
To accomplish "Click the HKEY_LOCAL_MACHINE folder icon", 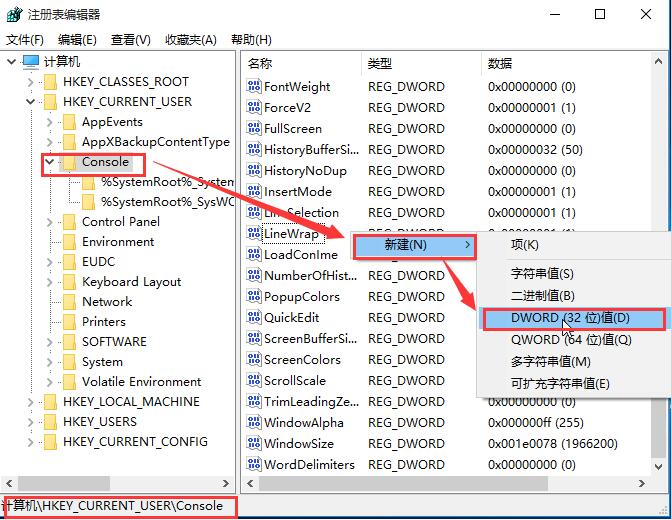I will click(49, 402).
